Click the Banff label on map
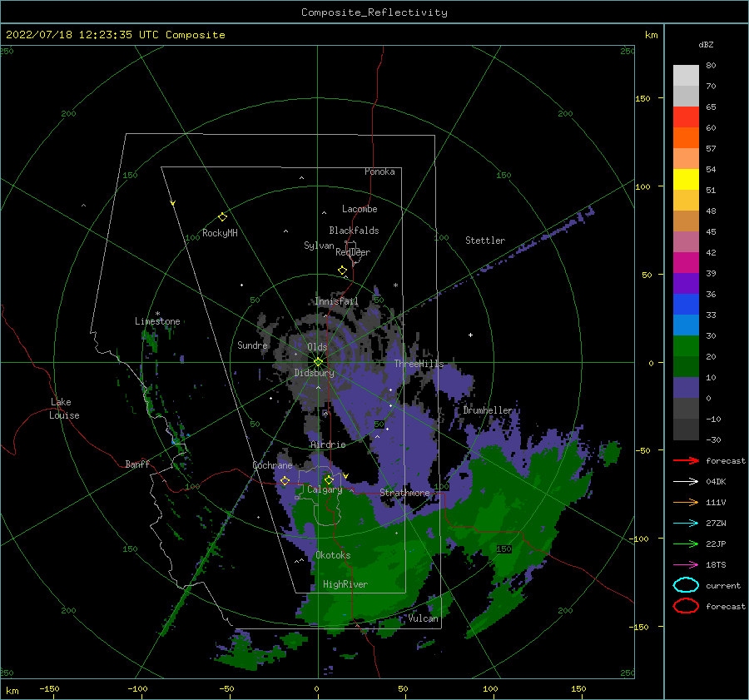 pyautogui.click(x=137, y=464)
